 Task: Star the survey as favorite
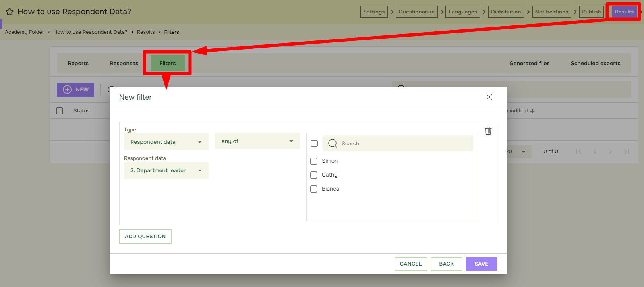point(10,12)
